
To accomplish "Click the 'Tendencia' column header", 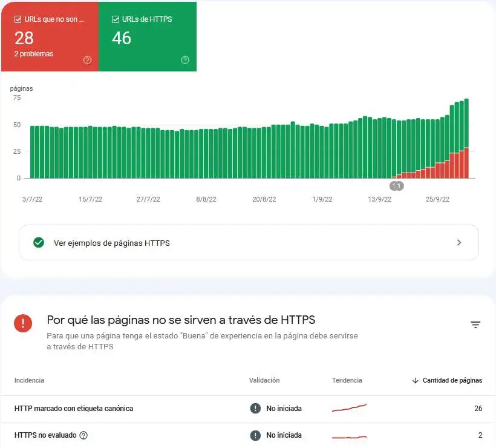I will 347,380.
